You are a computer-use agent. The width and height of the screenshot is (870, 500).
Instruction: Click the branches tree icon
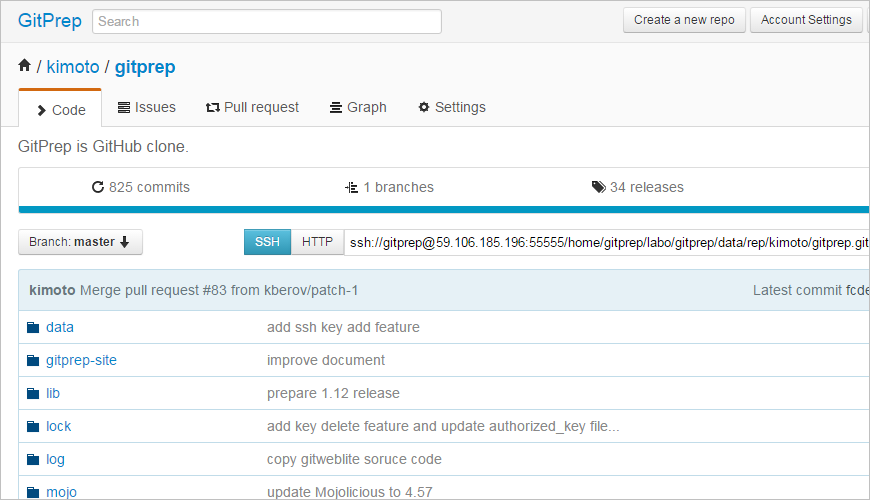coord(351,188)
